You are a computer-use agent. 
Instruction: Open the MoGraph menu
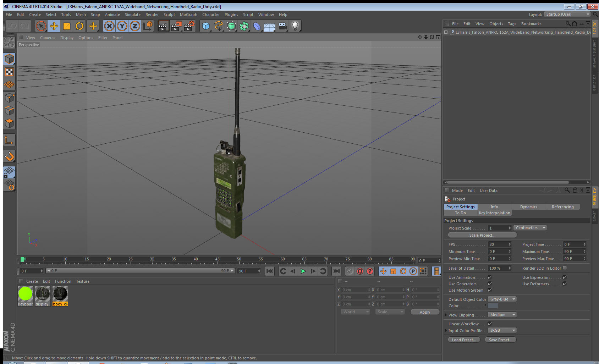pos(188,15)
